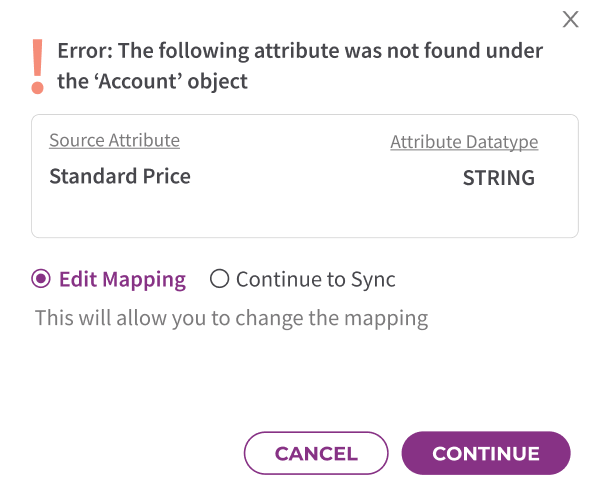This screenshot has height=496, width=598.
Task: Click the word Price in attribute row
Action: coord(167,176)
